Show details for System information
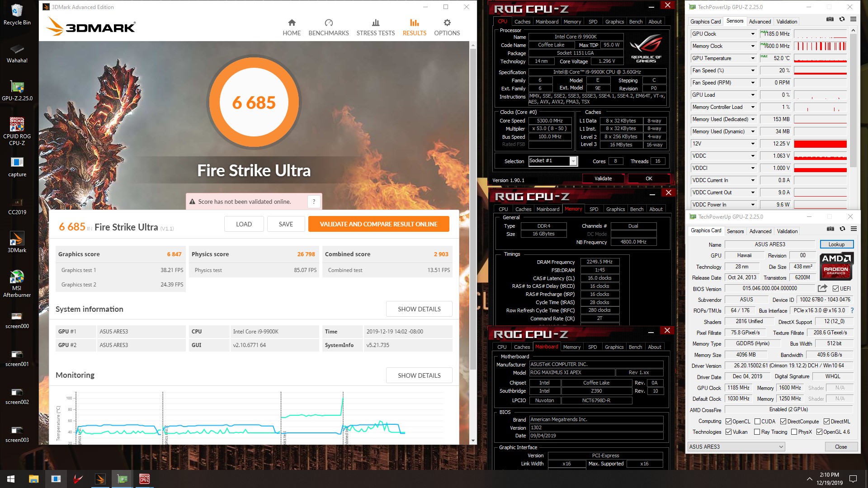Image resolution: width=868 pixels, height=488 pixels. [419, 309]
